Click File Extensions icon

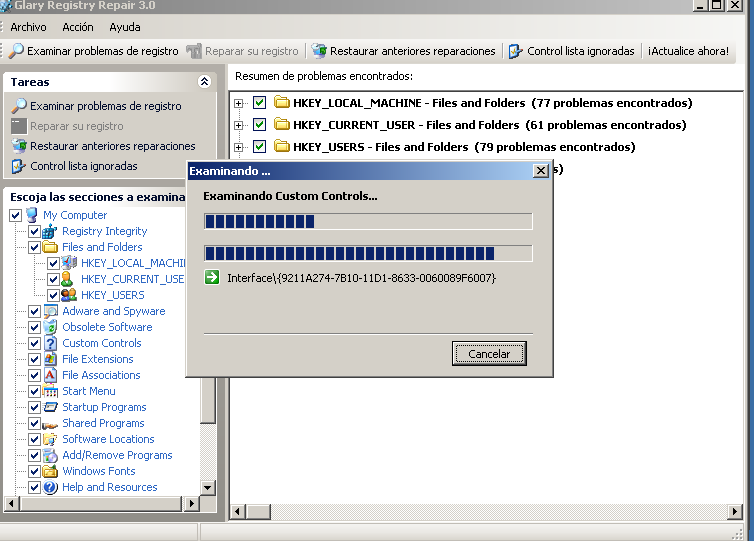point(50,359)
